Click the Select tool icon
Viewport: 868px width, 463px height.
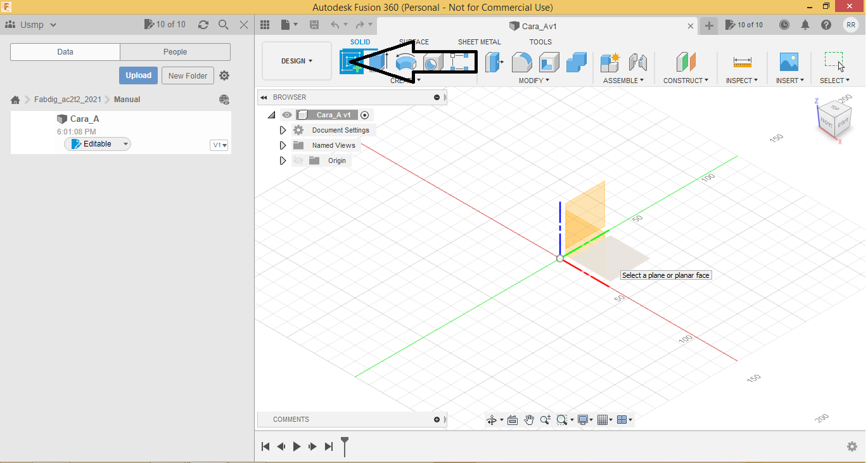[x=834, y=62]
